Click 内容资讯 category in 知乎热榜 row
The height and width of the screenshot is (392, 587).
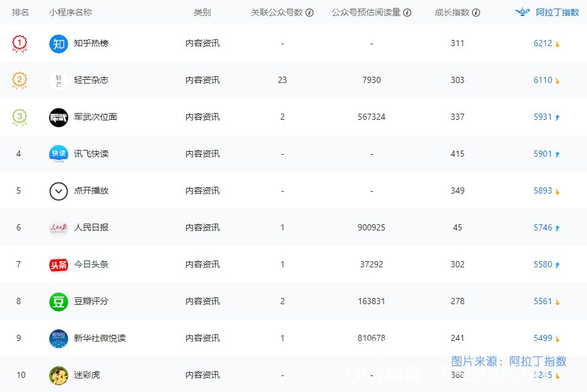[x=202, y=44]
